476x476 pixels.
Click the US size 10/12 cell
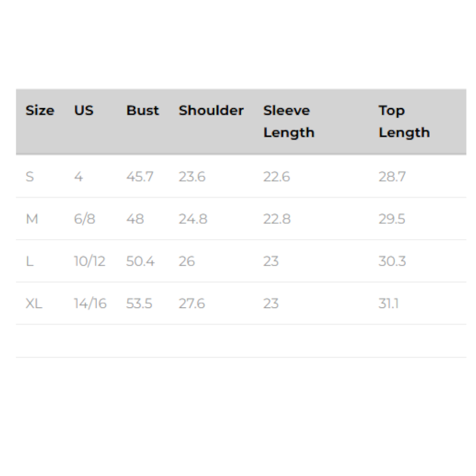click(89, 261)
